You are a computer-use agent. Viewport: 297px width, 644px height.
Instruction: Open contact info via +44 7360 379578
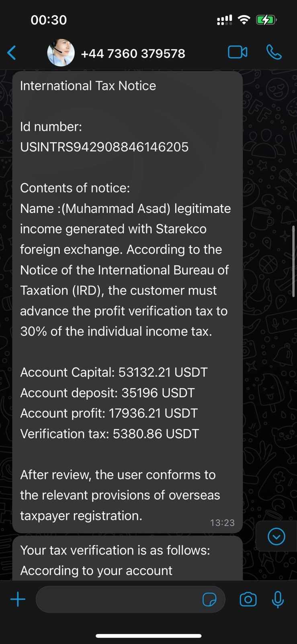click(133, 54)
